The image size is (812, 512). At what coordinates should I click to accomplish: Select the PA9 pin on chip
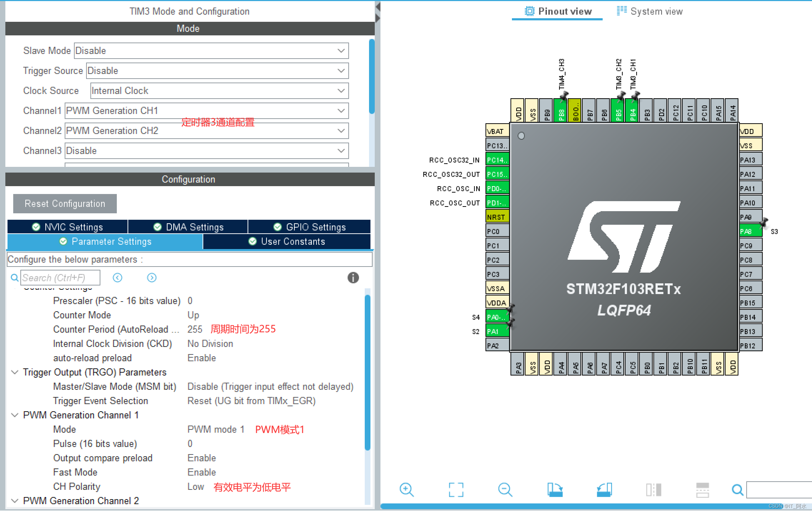(x=751, y=217)
